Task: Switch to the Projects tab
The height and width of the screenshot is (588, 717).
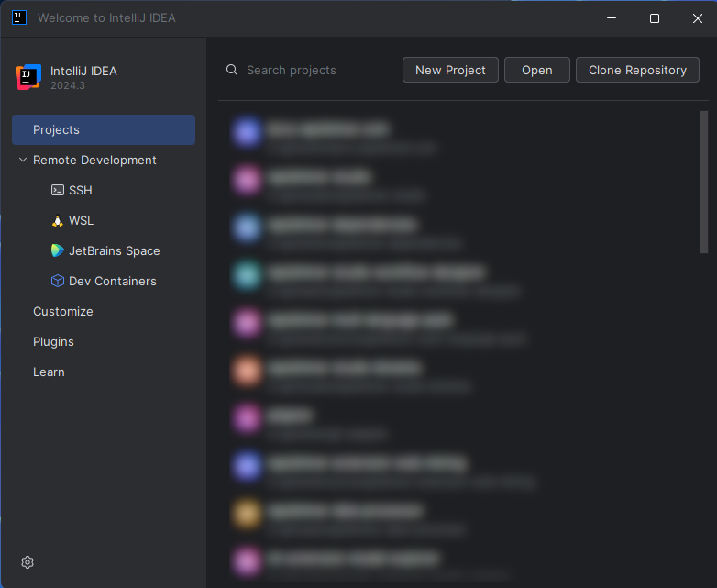Action: (104, 130)
